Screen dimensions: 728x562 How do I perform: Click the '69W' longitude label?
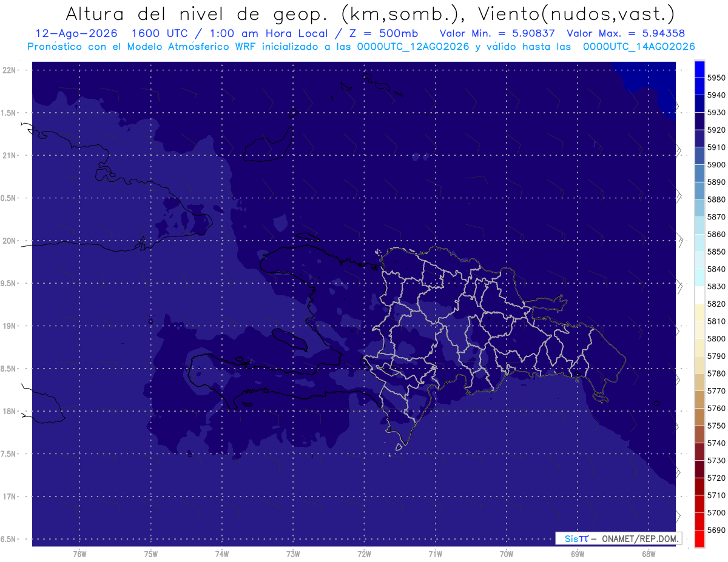pos(578,554)
